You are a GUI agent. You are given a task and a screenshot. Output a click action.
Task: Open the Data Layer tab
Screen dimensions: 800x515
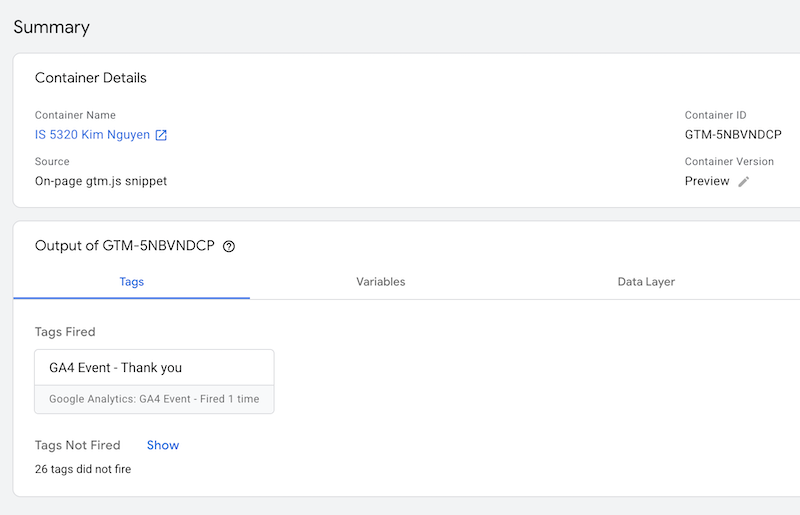[x=646, y=282]
